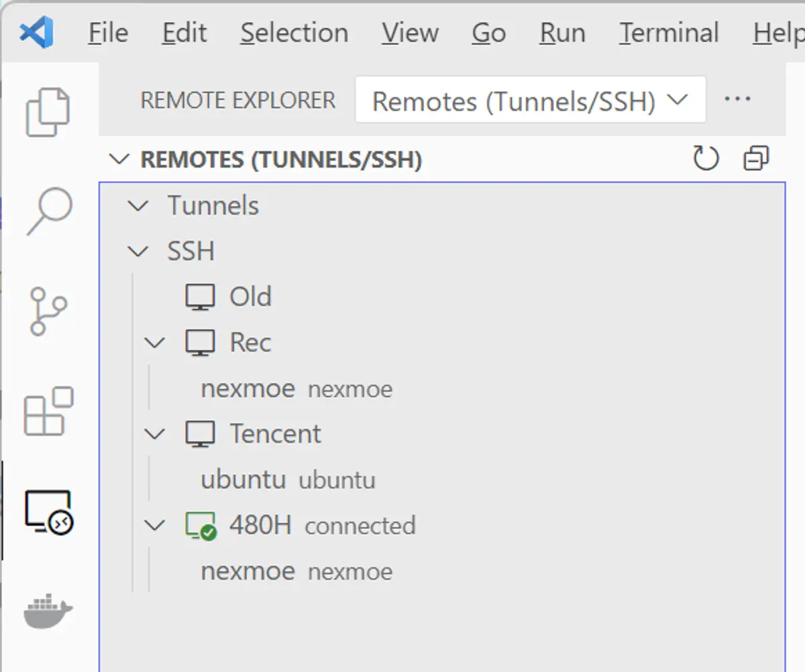
Task: Click the REMOTE EXPLORER panel title
Action: coord(237,100)
